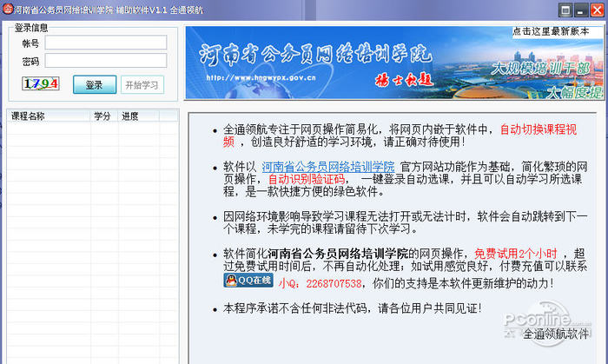608x364 pixels.
Task: Click the red text 免费试用2个小时
Action: 516,254
